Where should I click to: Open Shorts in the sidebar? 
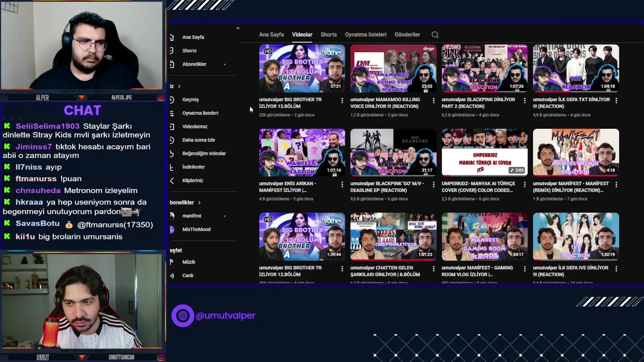tap(189, 51)
